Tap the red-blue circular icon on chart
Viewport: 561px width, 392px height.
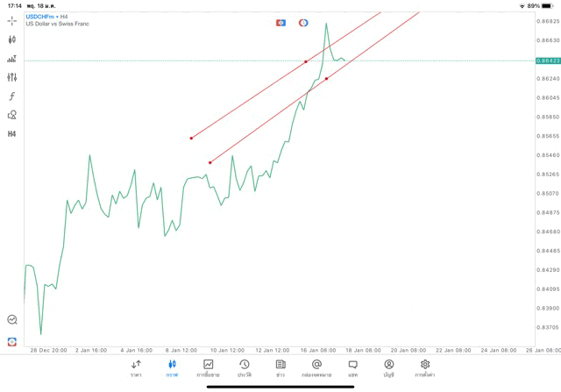coord(303,23)
